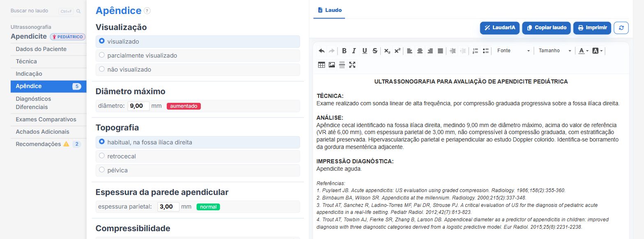Open the Tamanho size dropdown
This screenshot has height=239, width=644.
tap(555, 51)
